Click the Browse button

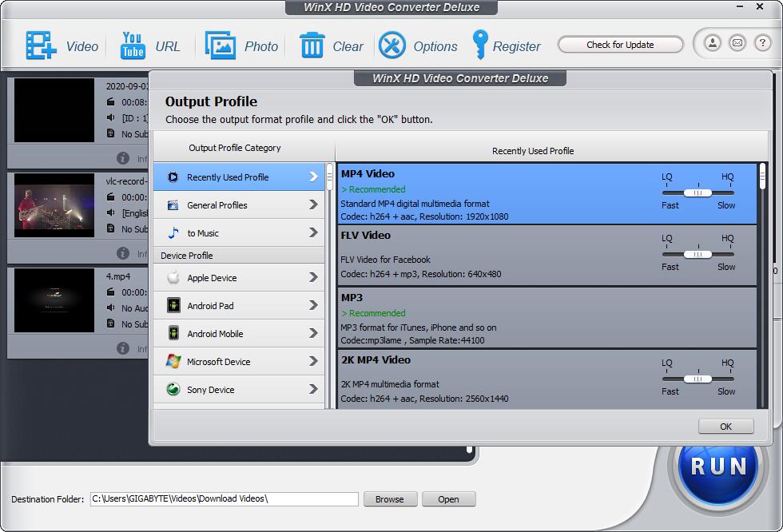point(390,499)
